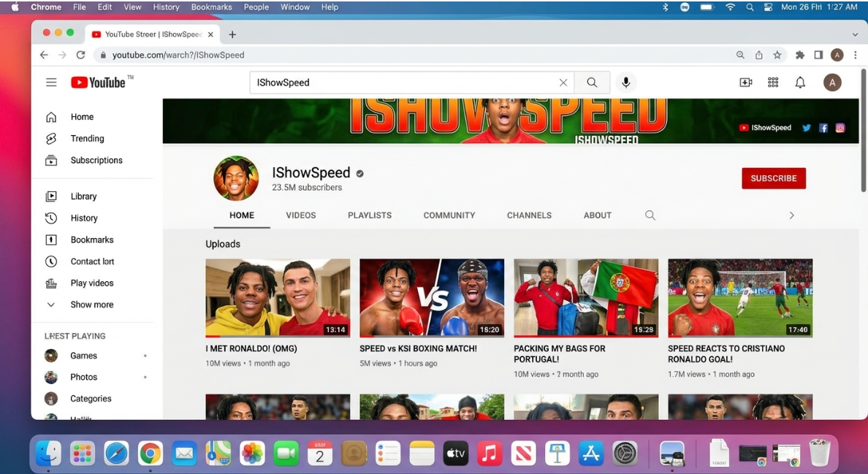Search within the channel via the tab-row magnifier
868x474 pixels.
[650, 215]
